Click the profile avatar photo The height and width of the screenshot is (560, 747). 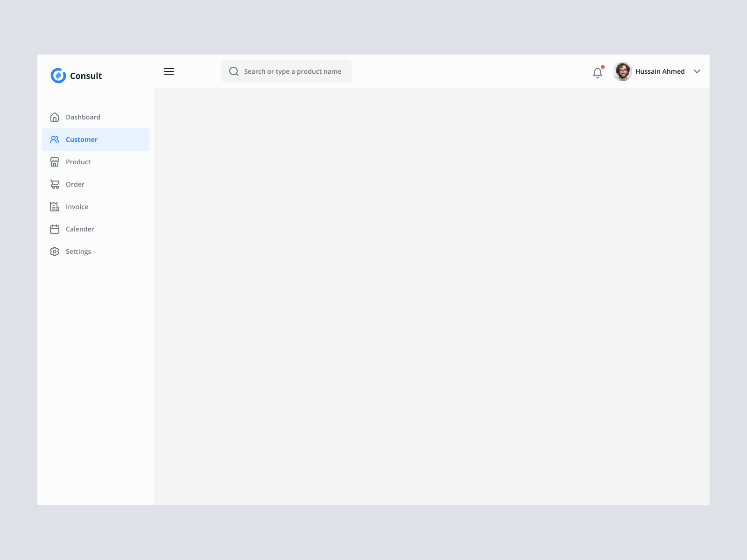point(622,71)
